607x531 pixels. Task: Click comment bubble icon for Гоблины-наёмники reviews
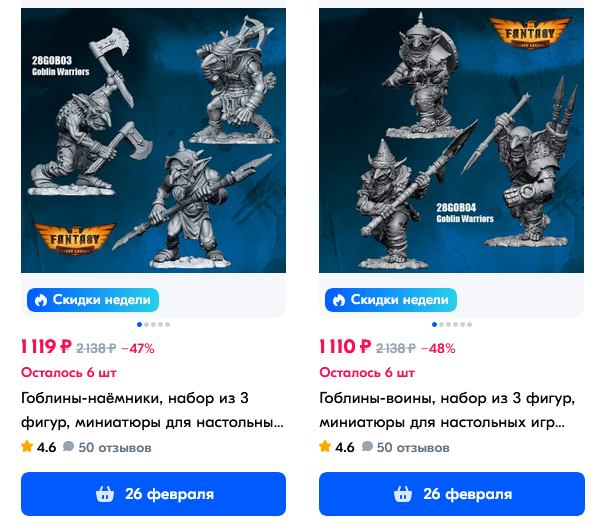tap(69, 446)
